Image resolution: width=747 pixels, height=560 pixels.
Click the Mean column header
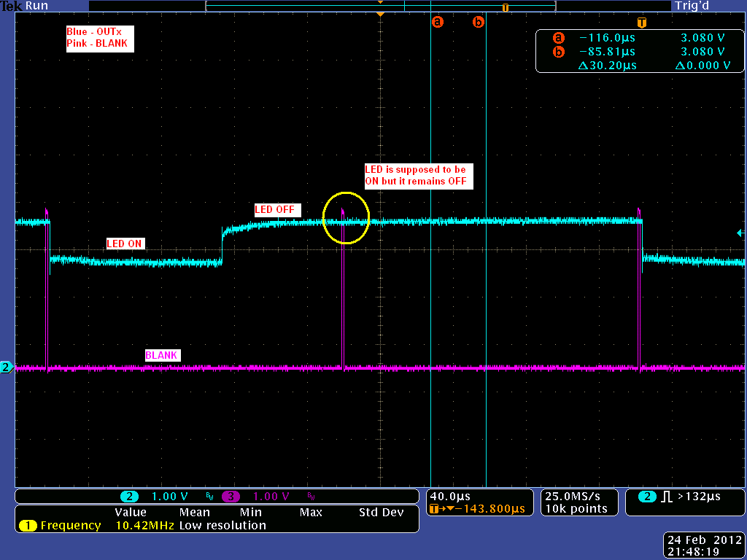click(194, 513)
